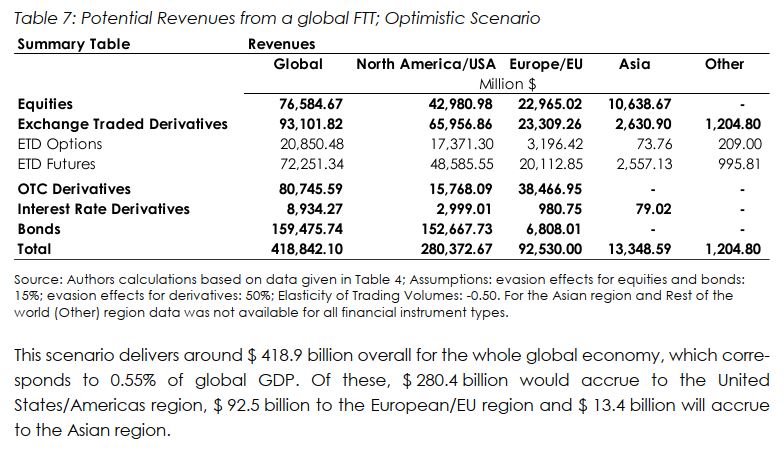This screenshot has height=471, width=784.
Task: Click the Million $ unit label
Action: point(509,84)
